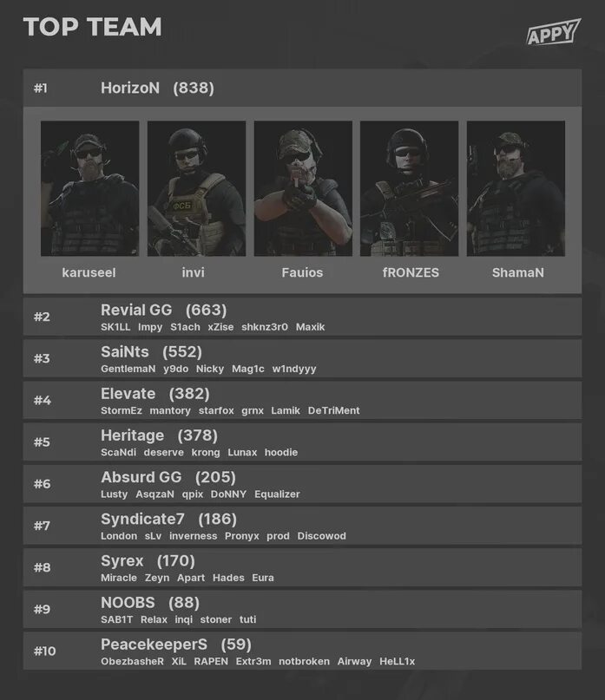605x700 pixels.
Task: Expand the SaiNts team entry
Action: 302,358
